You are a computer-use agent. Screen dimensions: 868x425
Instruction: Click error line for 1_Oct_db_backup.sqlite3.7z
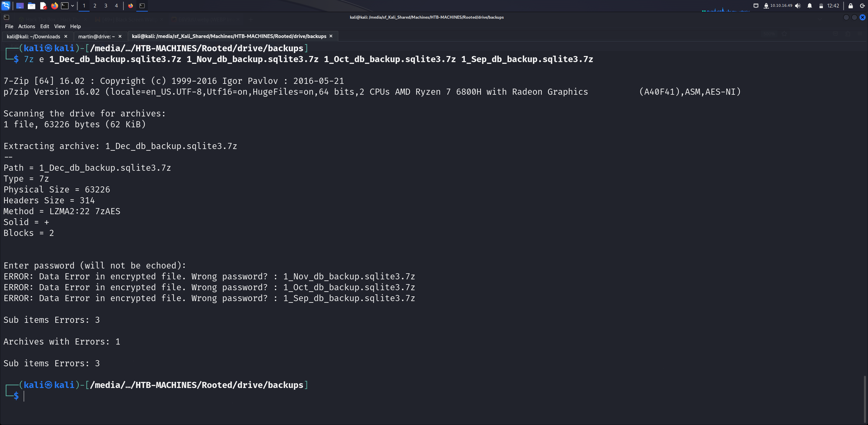[x=209, y=288]
